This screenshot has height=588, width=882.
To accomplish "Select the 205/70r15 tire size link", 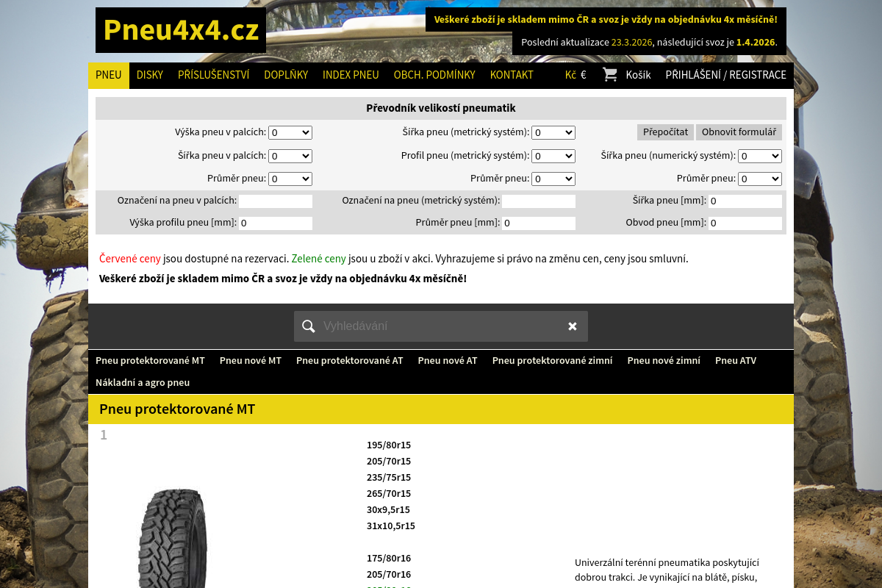I will click(x=388, y=461).
